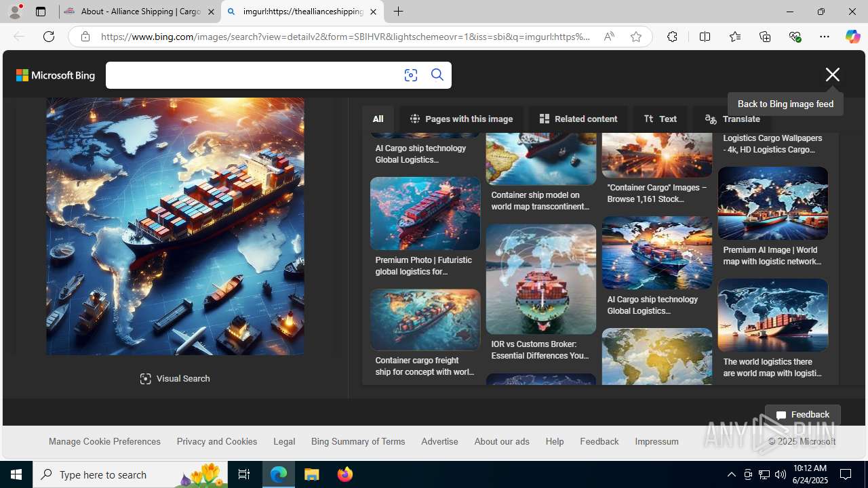View site information lock icon

click(x=85, y=37)
